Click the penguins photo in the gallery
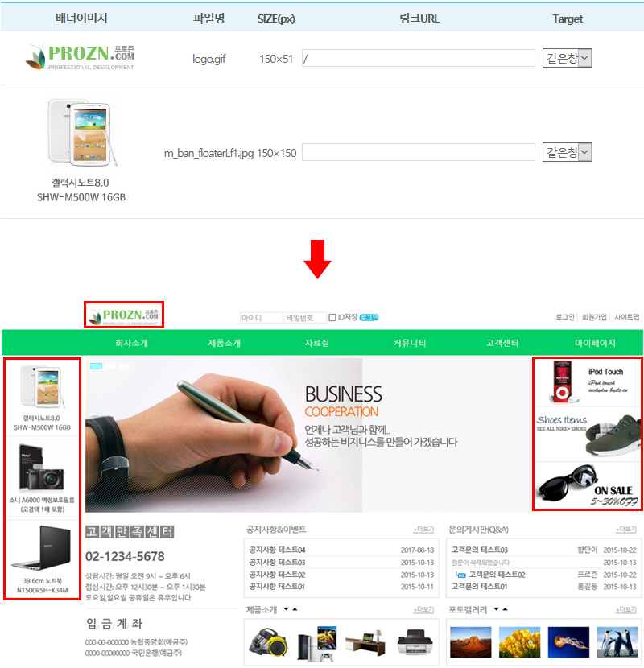The image size is (644, 668). click(x=617, y=642)
